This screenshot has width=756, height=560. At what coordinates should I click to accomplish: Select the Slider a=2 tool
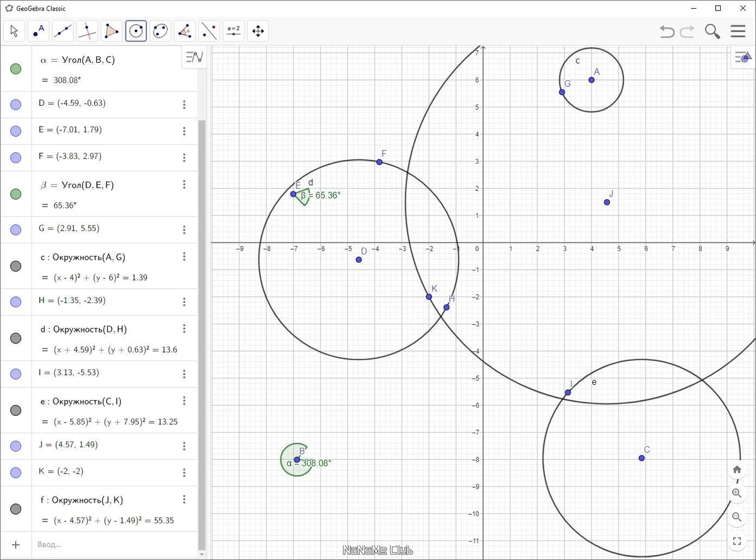tap(234, 31)
